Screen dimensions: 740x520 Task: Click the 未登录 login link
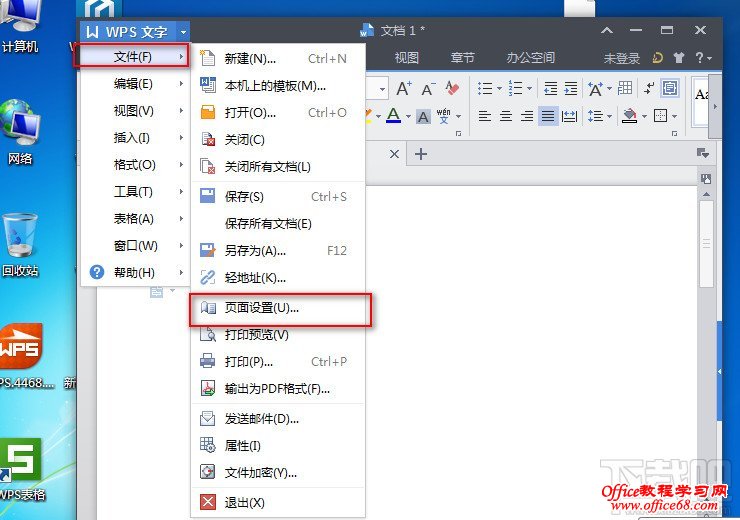tap(622, 58)
